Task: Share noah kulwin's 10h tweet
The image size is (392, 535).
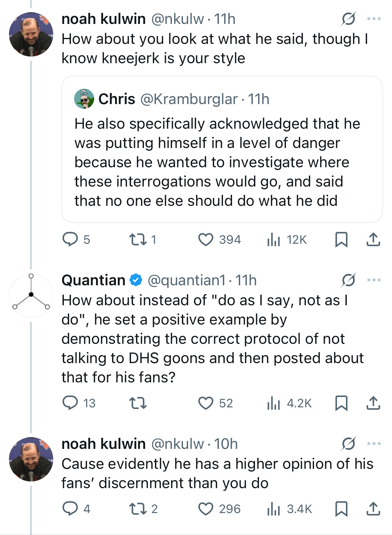Action: coord(373,509)
